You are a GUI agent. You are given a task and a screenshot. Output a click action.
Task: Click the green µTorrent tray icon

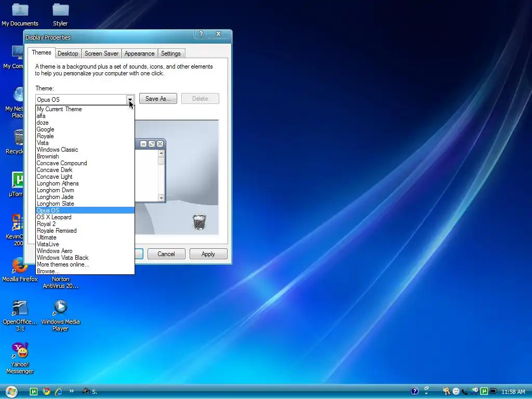[x=484, y=391]
